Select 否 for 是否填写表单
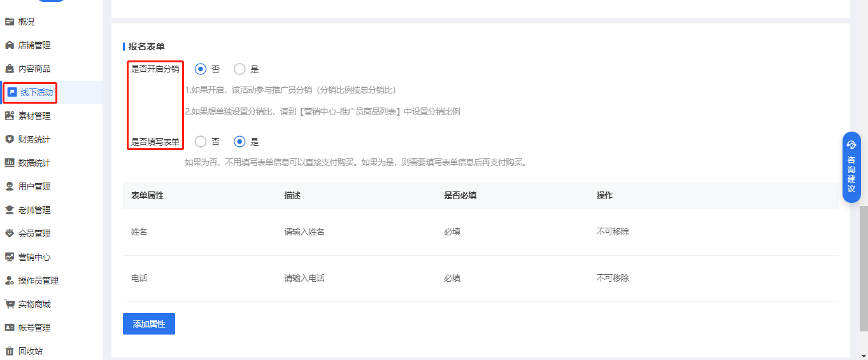868x360 pixels. [x=201, y=142]
